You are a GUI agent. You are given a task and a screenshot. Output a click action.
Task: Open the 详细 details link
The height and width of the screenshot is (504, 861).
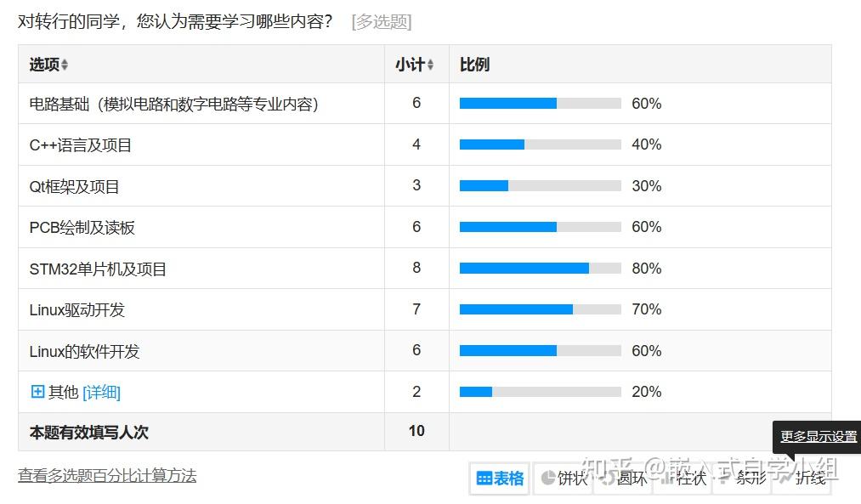tap(101, 393)
